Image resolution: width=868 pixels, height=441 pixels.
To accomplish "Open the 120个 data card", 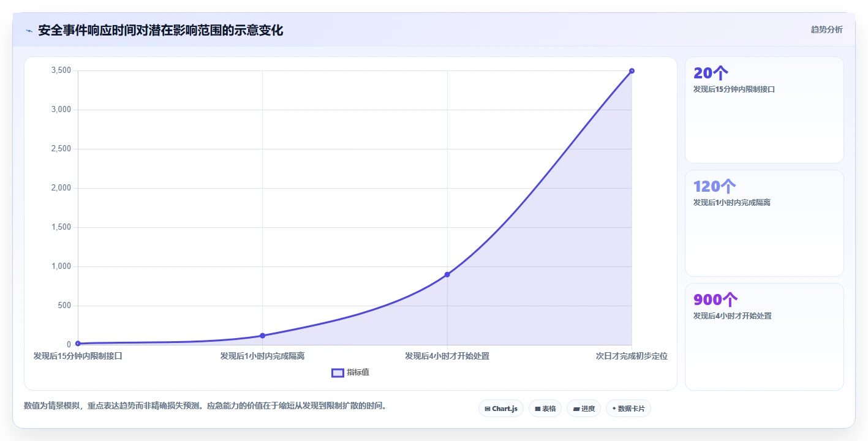I will pos(764,223).
